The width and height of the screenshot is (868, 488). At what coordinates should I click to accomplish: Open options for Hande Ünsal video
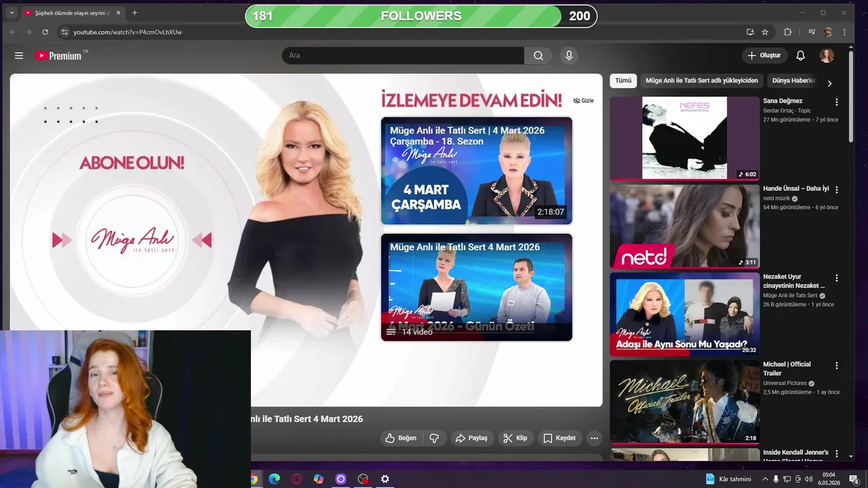point(836,190)
